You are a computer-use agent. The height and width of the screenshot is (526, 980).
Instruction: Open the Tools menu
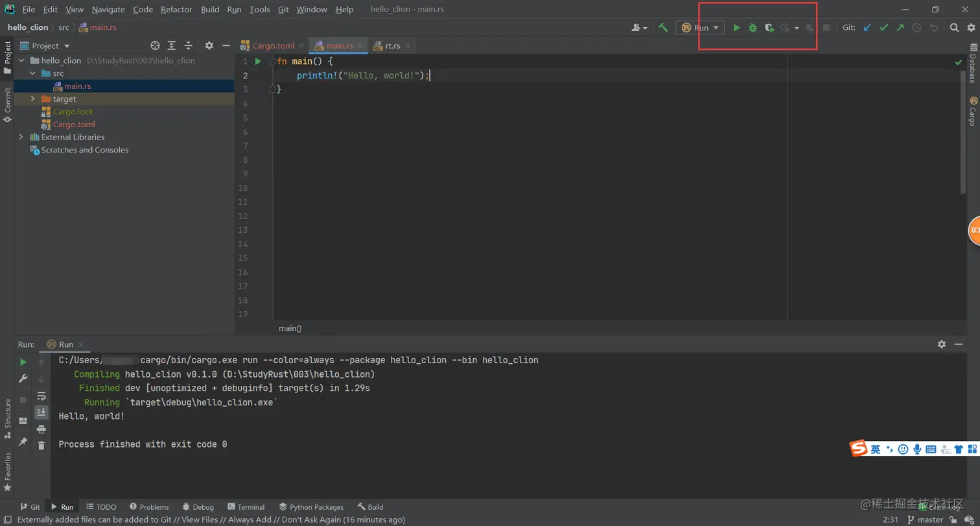pyautogui.click(x=259, y=9)
